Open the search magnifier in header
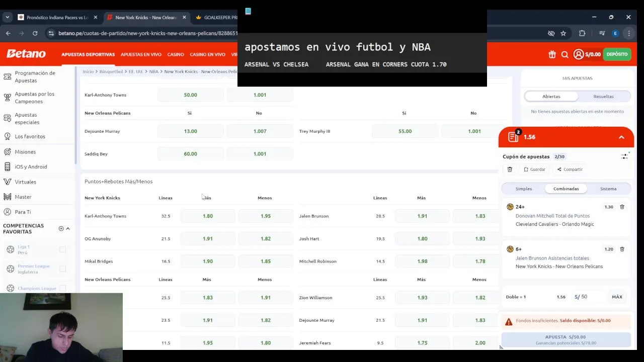 tap(565, 54)
